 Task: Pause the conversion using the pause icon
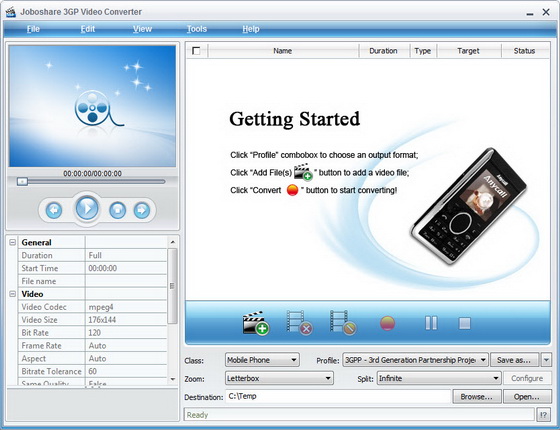[x=431, y=323]
